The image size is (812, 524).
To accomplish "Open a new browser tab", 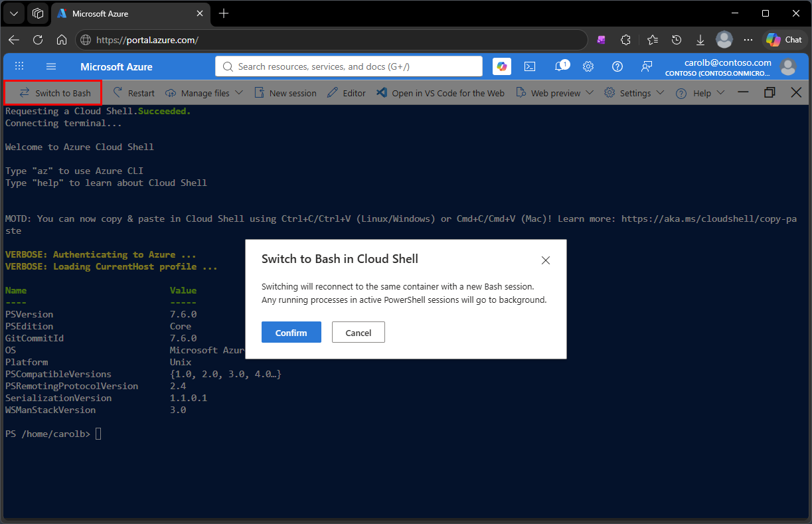I will click(224, 13).
